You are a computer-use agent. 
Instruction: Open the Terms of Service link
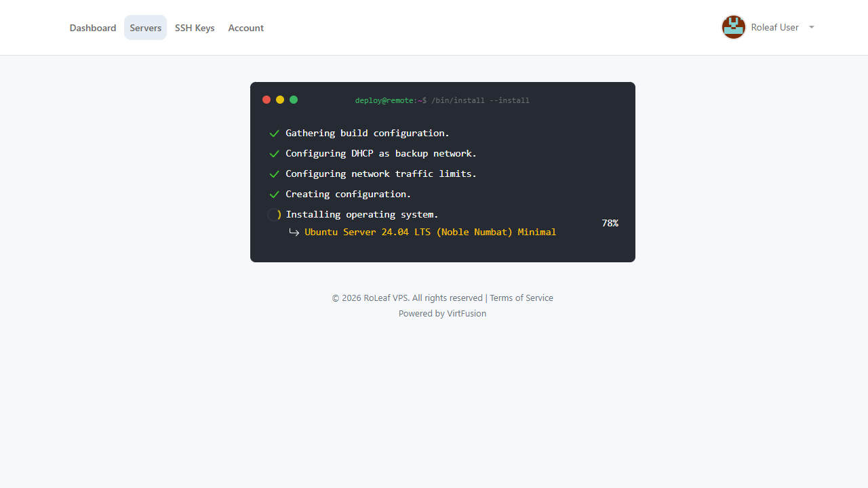point(521,298)
